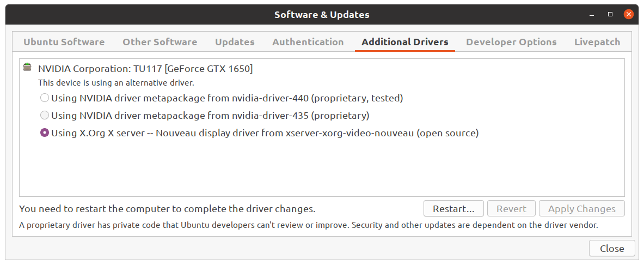Click the Software & Updates title bar
Viewport: 644px width, 265px height.
[322, 15]
